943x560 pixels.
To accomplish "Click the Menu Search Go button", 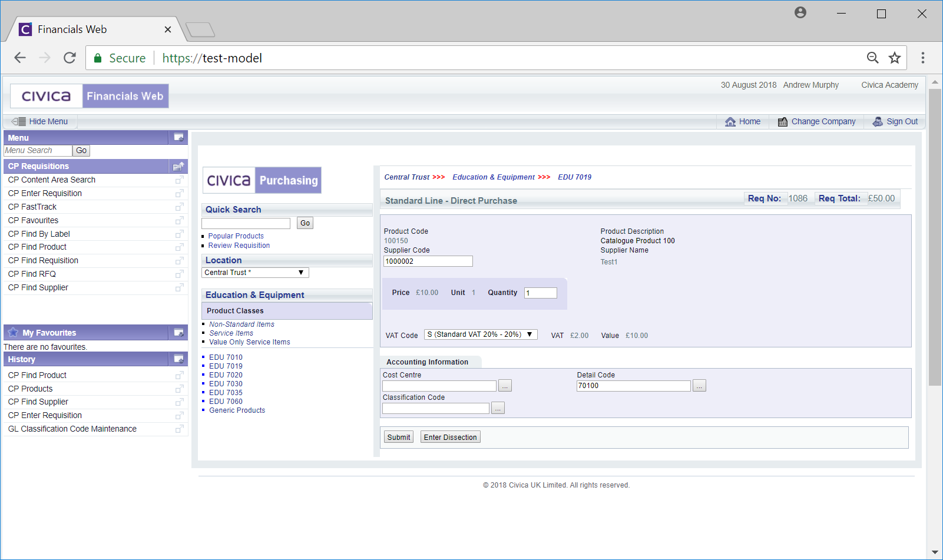I will tap(81, 151).
